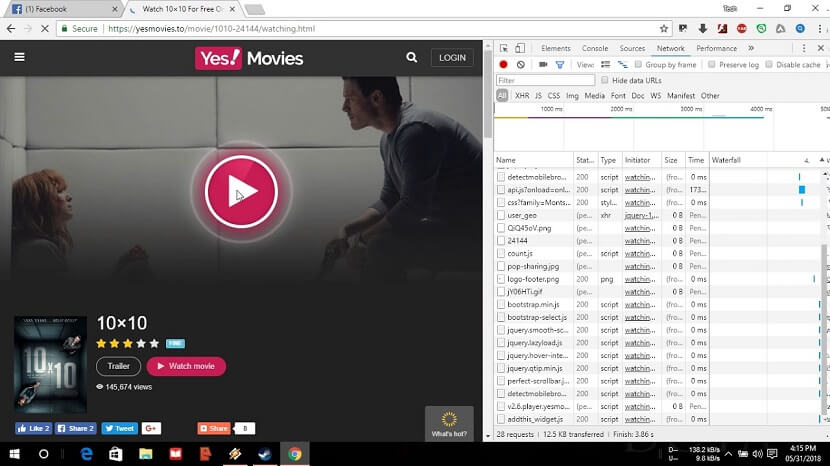
Task: Rate the movie with the fifth star
Action: (154, 343)
